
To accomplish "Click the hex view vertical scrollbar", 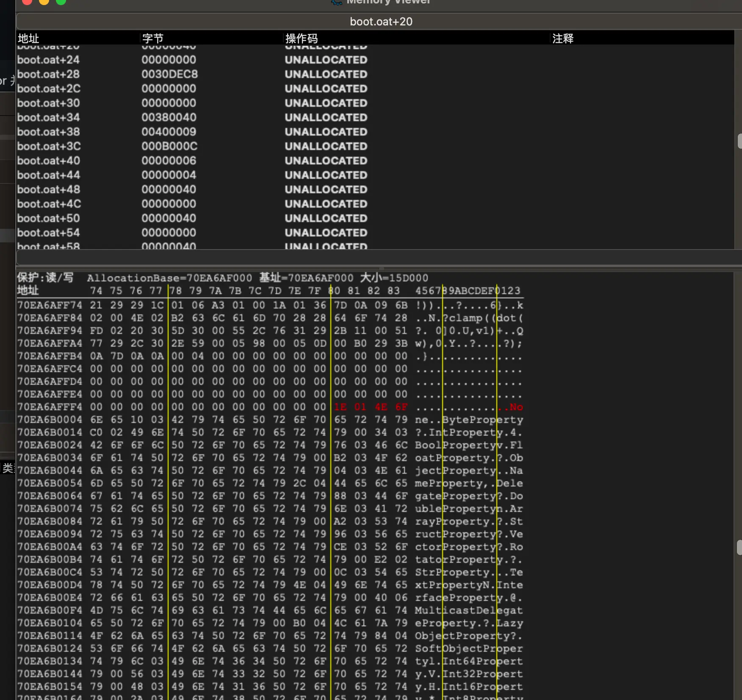I will click(x=739, y=547).
